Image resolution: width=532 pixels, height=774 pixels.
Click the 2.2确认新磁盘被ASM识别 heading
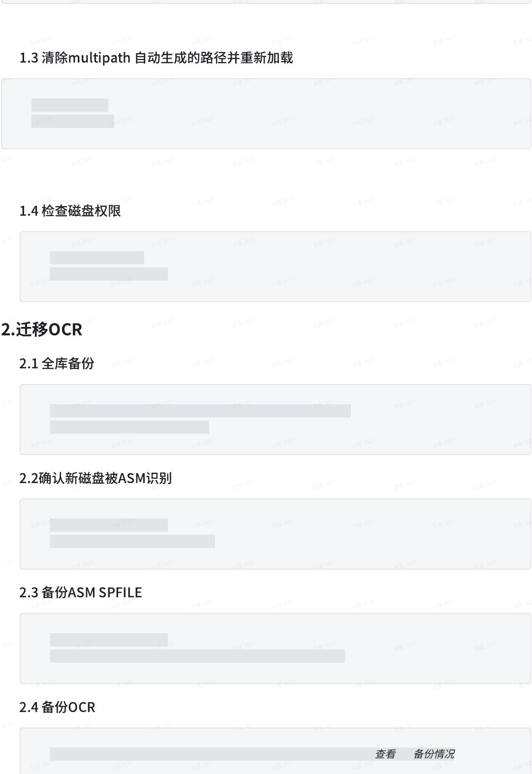(95, 478)
